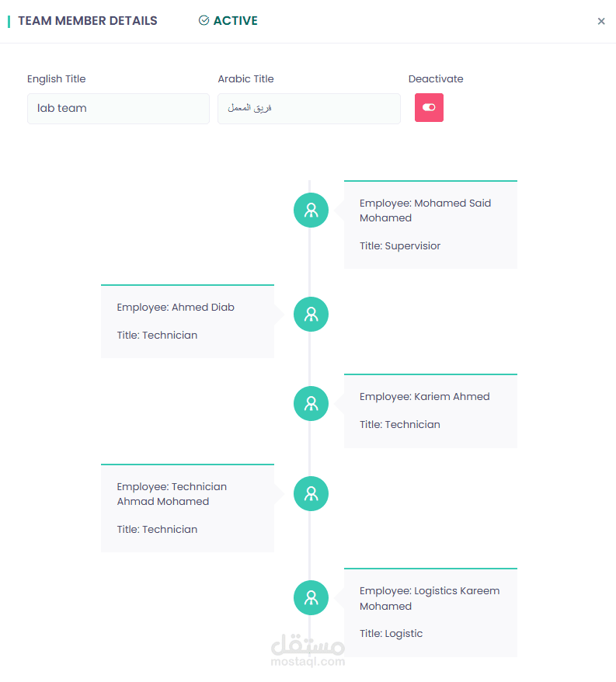The width and height of the screenshot is (616, 682).
Task: Select the Kariem Ahmed technician card
Action: click(430, 411)
